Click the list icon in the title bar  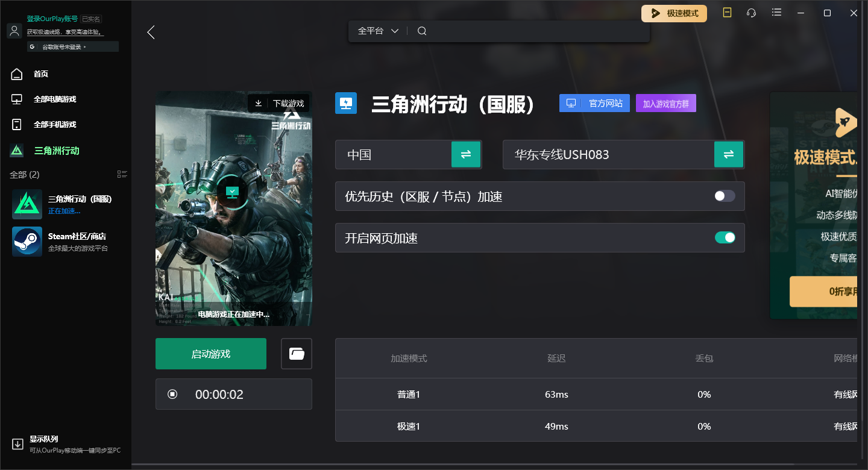pyautogui.click(x=776, y=12)
